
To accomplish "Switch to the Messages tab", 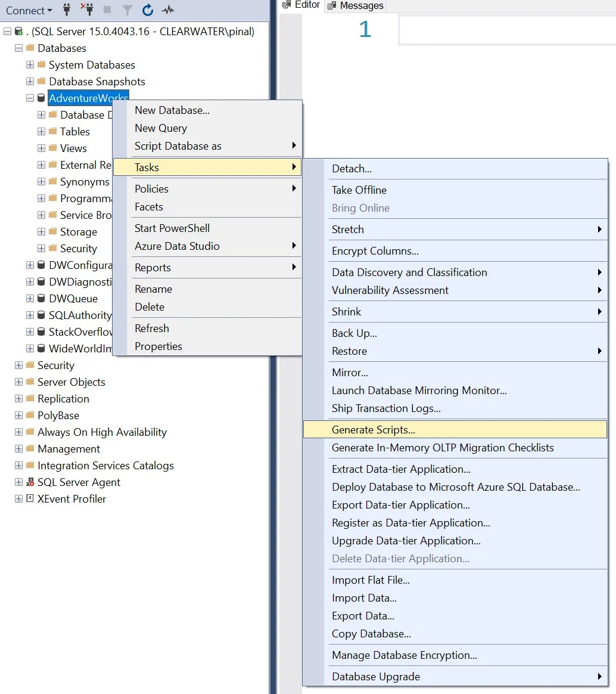I will coord(355,6).
